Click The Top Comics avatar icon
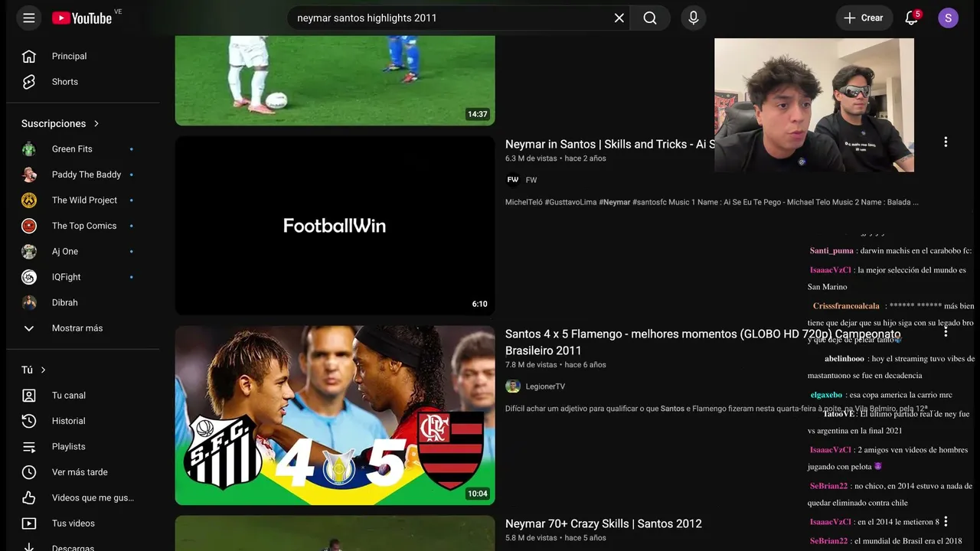The width and height of the screenshot is (980, 551). 29,226
